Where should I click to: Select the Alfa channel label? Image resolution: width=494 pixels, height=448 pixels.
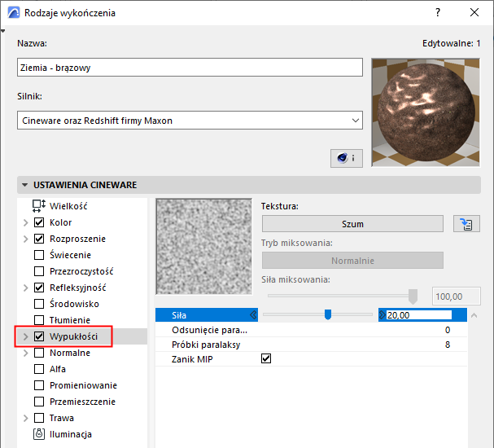coord(58,369)
